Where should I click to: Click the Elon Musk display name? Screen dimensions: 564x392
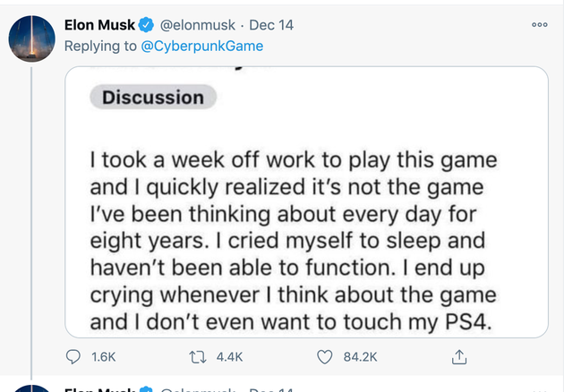(x=100, y=25)
